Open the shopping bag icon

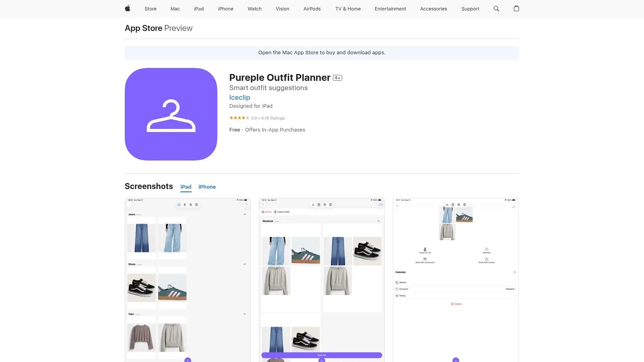(x=516, y=8)
